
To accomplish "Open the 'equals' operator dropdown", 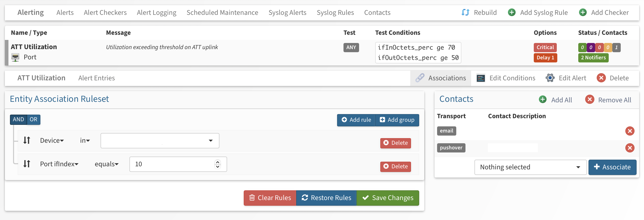I will point(107,164).
